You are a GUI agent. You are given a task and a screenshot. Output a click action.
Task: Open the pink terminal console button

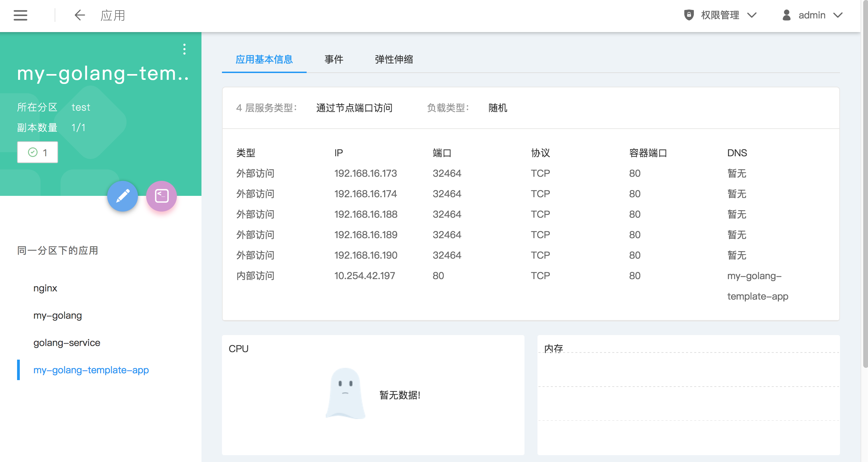(x=162, y=196)
